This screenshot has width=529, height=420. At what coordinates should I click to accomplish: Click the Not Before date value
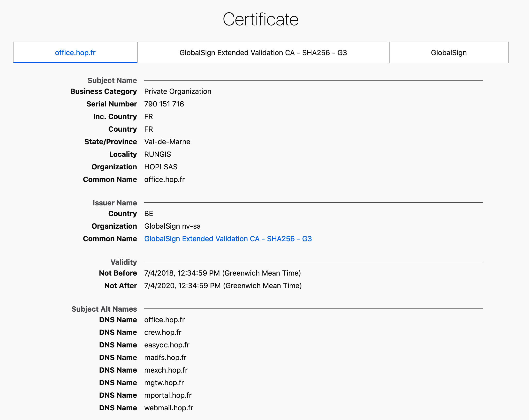click(x=222, y=273)
